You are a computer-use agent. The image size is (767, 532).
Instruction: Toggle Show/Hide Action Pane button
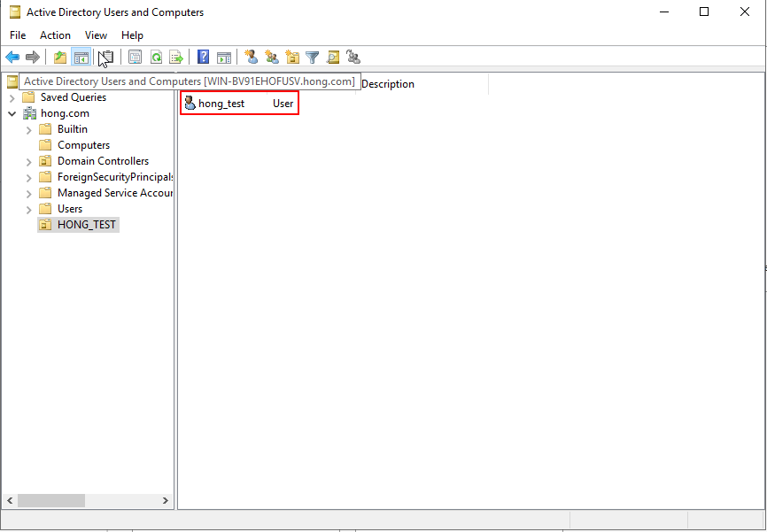(224, 58)
